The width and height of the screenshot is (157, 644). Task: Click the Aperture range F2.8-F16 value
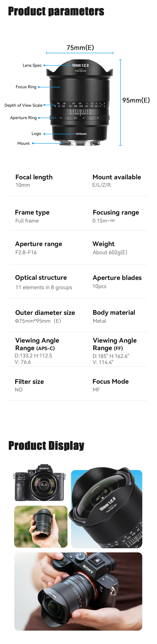[x=26, y=252]
